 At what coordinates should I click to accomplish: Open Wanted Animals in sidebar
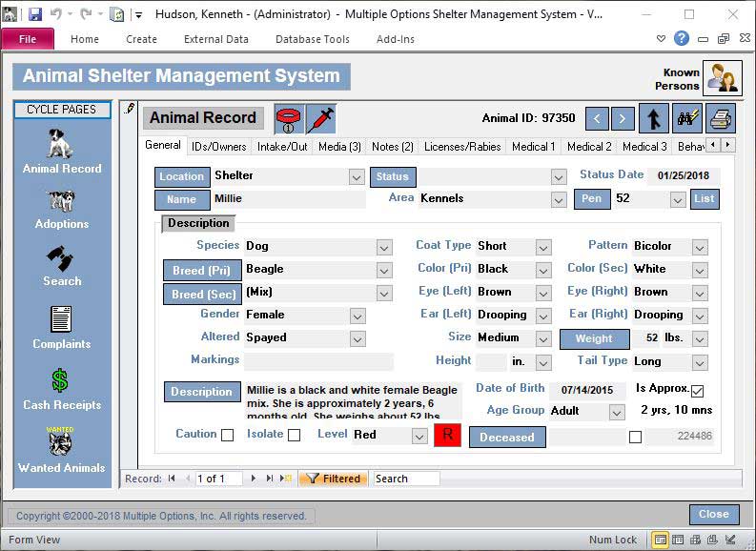pyautogui.click(x=62, y=450)
